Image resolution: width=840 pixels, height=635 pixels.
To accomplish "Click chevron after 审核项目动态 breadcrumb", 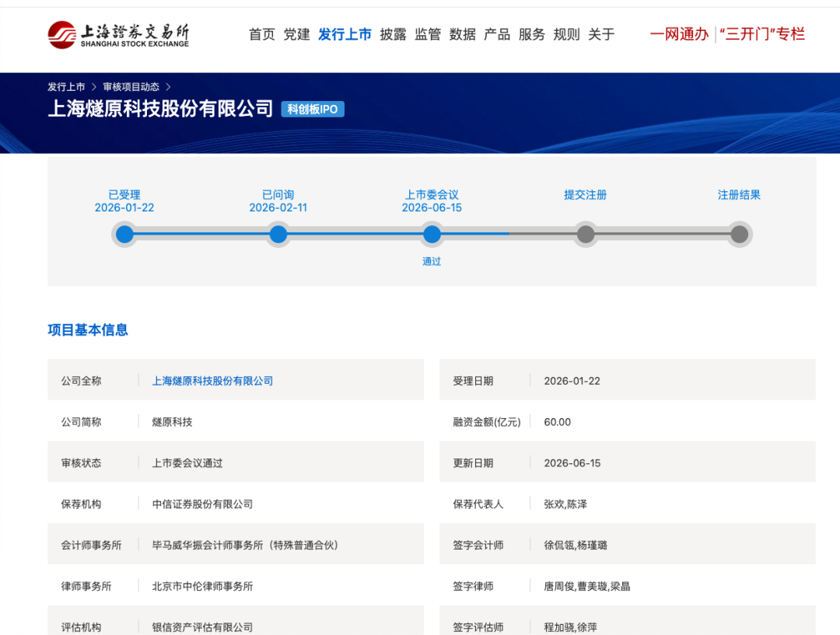I will coord(168,87).
